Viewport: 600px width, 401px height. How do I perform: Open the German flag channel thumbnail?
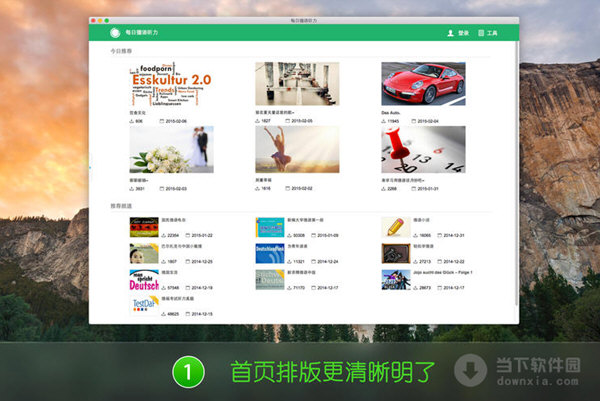[x=144, y=227]
